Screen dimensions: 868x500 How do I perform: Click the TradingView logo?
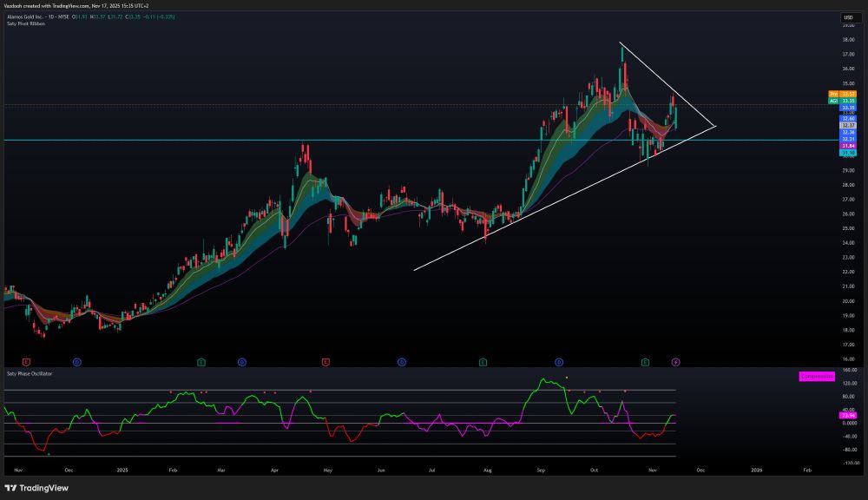tap(36, 488)
